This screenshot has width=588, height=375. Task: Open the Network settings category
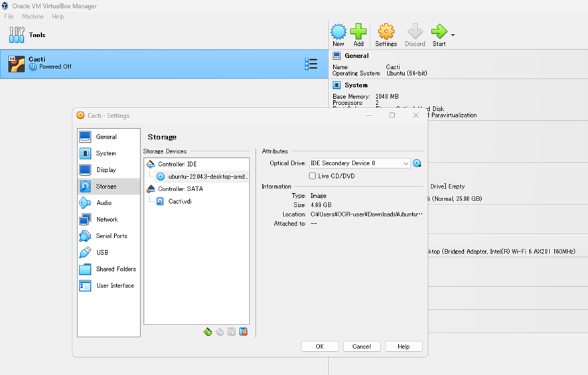point(109,220)
